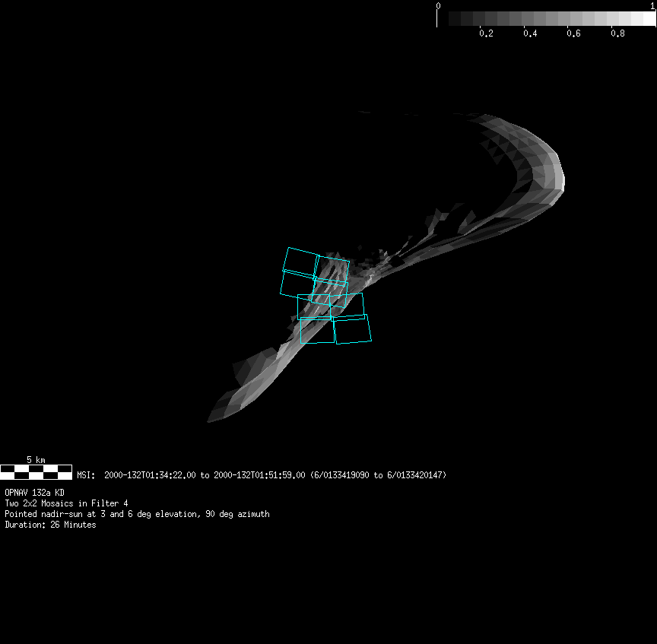Click the checkered 5 km scale bar
Screen dimensions: 657x644
[x=36, y=472]
